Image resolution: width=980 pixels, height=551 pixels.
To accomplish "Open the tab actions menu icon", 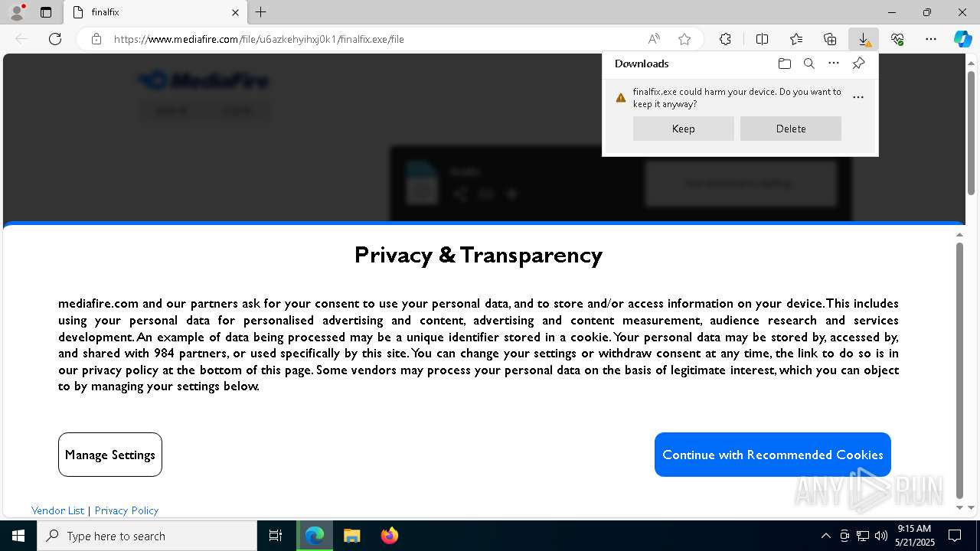I will (x=46, y=12).
